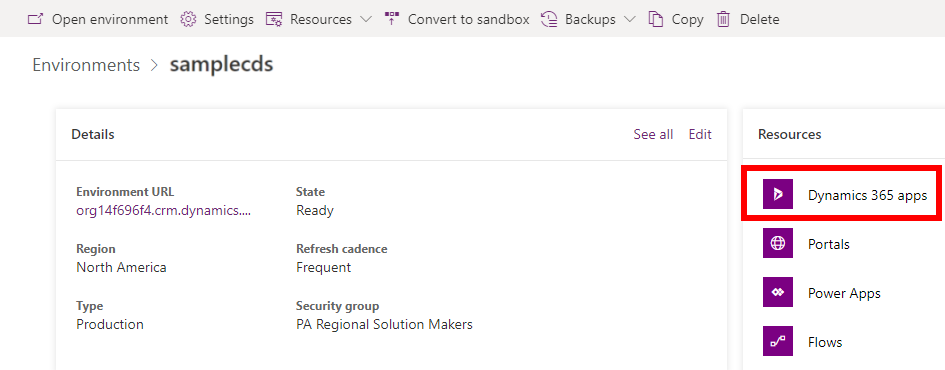Screen dimensions: 945x370
Task: Open Dynamics 365 apps resource
Action: pyautogui.click(x=867, y=195)
